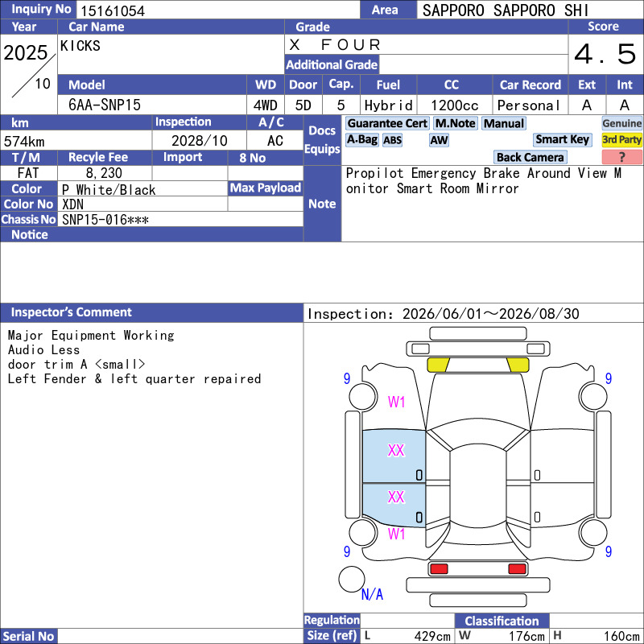Click the year value 2025

point(26,52)
